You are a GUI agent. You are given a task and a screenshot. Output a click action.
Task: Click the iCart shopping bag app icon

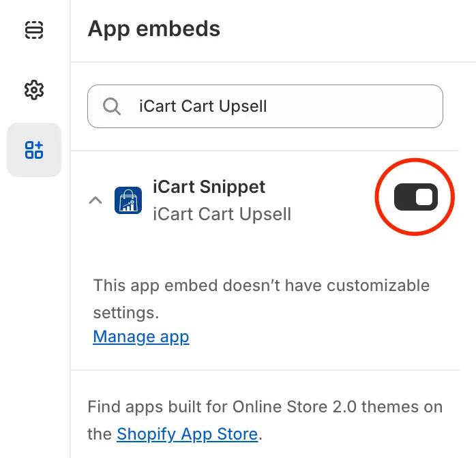tap(128, 200)
